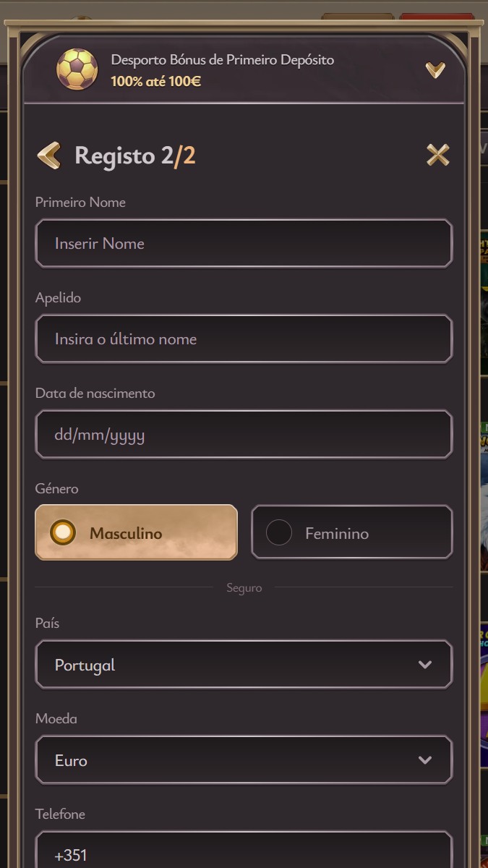
Task: Click the Telefone field with +351
Action: 244,854
